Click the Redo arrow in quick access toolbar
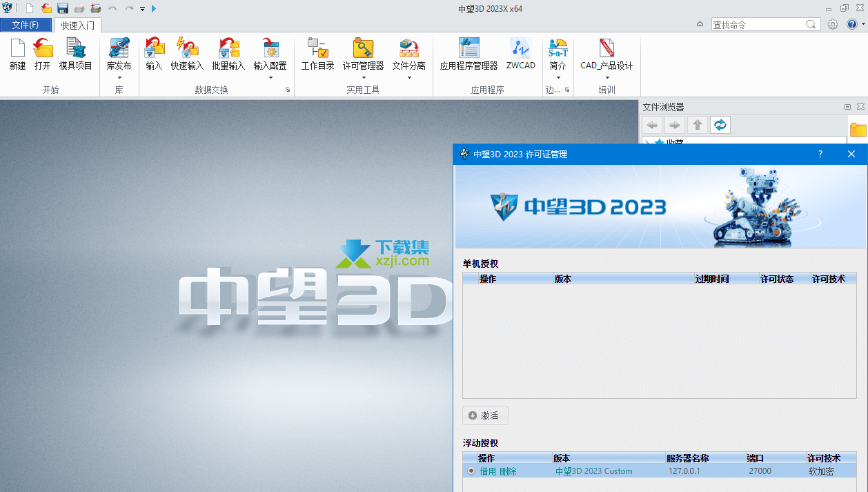Viewport: 868px width, 492px height. click(129, 8)
